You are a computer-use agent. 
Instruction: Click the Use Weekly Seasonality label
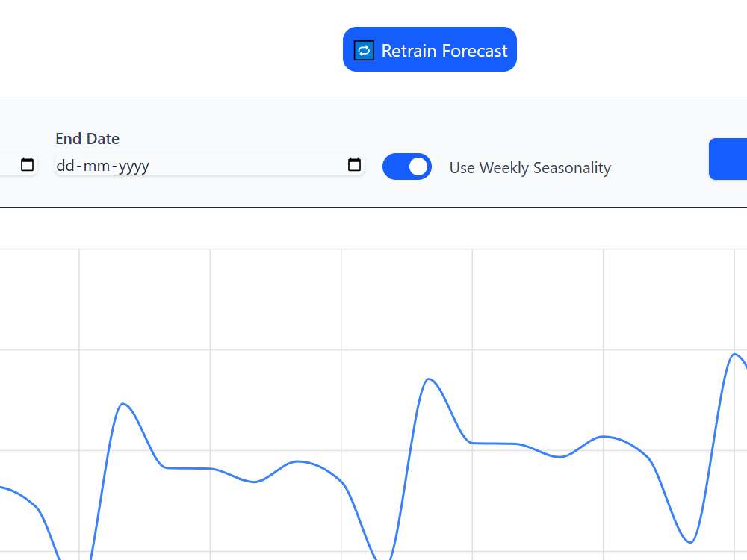point(530,167)
